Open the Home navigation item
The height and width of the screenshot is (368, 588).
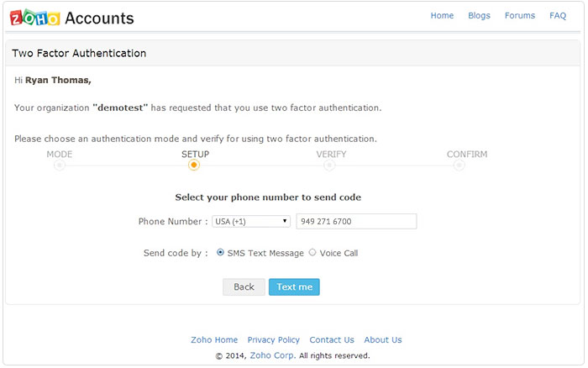pos(442,16)
